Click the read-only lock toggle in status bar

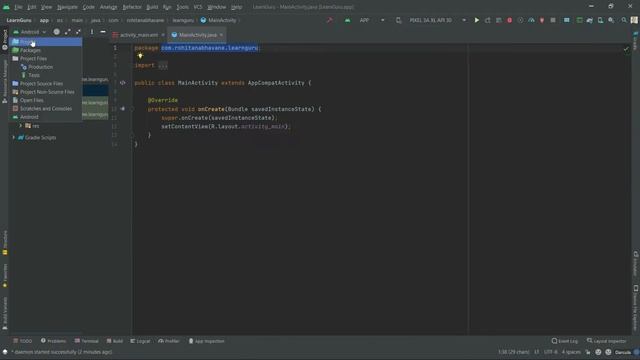coord(588,352)
